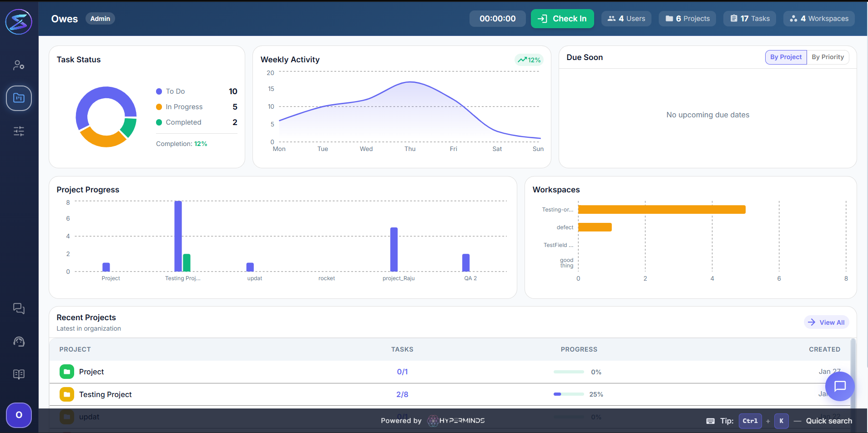The height and width of the screenshot is (433, 868).
Task: Open the 17 Tasks summary chip
Action: coord(750,19)
